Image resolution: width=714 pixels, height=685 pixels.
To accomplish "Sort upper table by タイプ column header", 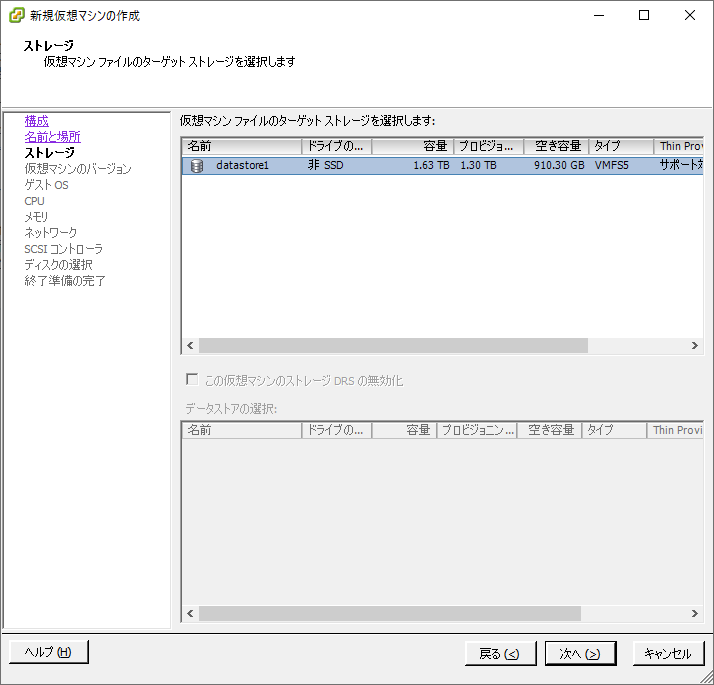I will (621, 146).
